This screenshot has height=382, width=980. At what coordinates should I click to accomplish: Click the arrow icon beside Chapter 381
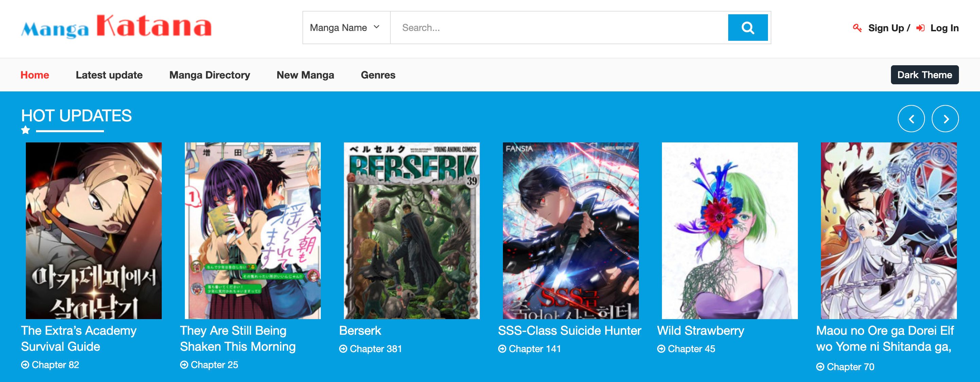pyautogui.click(x=343, y=349)
